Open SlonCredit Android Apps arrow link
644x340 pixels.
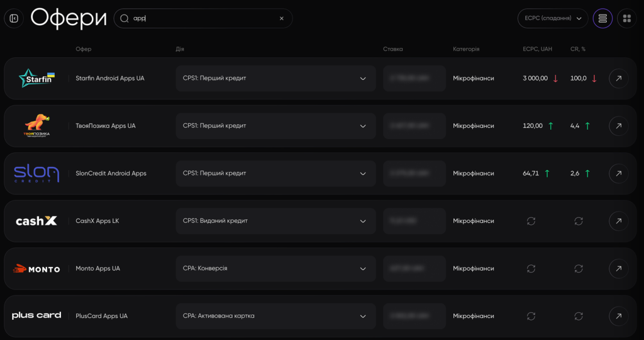(619, 174)
